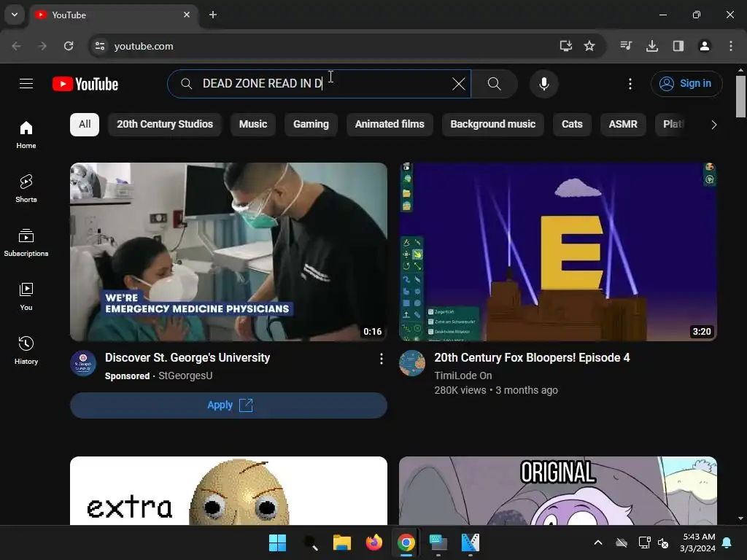Open the TimiLode On channel link
Viewport: 747px width, 560px height.
pyautogui.click(x=462, y=376)
